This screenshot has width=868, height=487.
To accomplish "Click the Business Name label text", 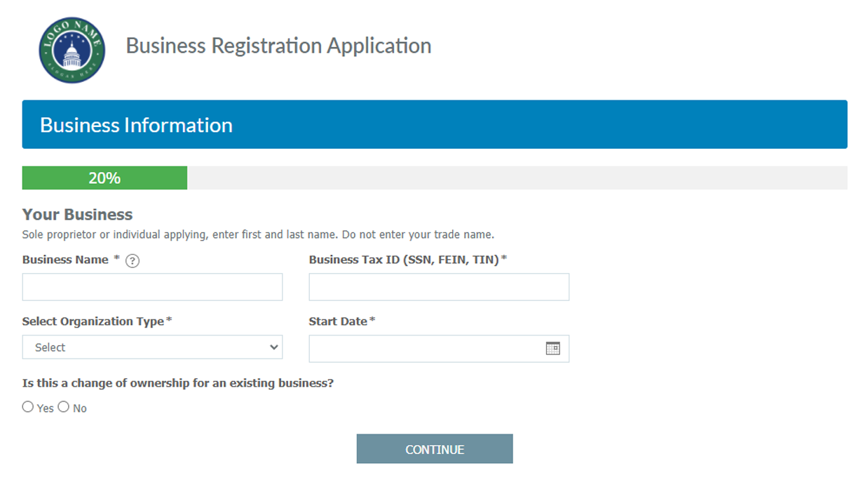I will (65, 260).
